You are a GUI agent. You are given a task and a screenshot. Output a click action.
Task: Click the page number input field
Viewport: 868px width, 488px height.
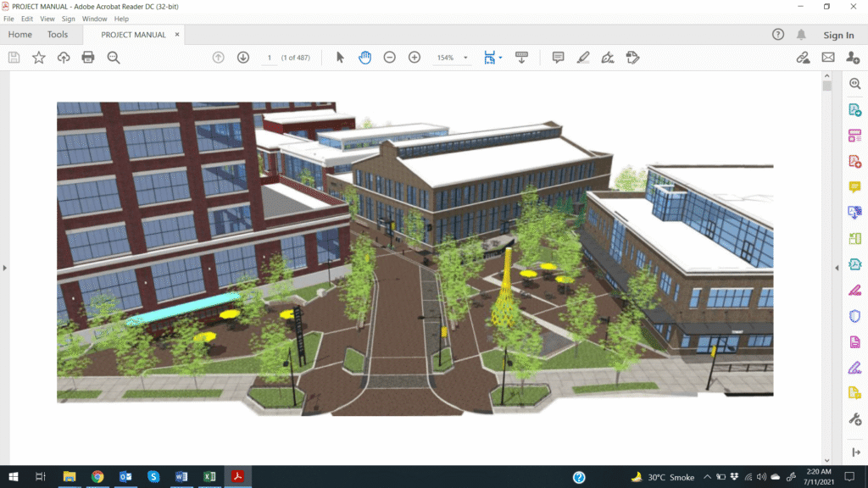pyautogui.click(x=270, y=58)
